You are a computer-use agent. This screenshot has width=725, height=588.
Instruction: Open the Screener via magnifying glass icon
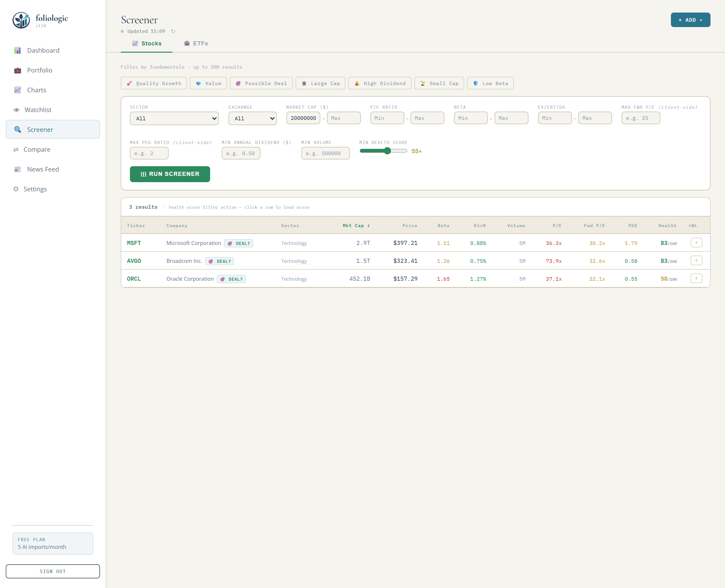[x=18, y=129]
